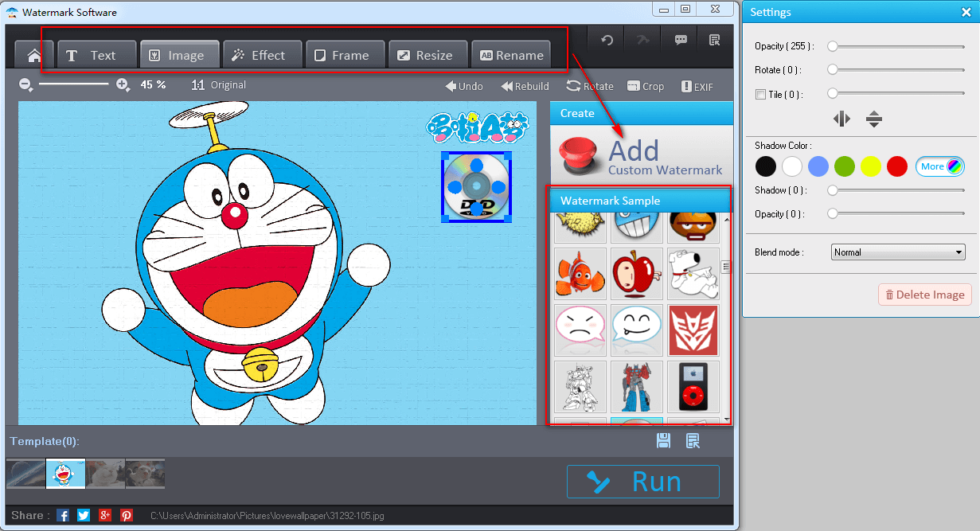The image size is (980, 531).
Task: Select the red Decepticon logo sample
Action: coord(693,330)
